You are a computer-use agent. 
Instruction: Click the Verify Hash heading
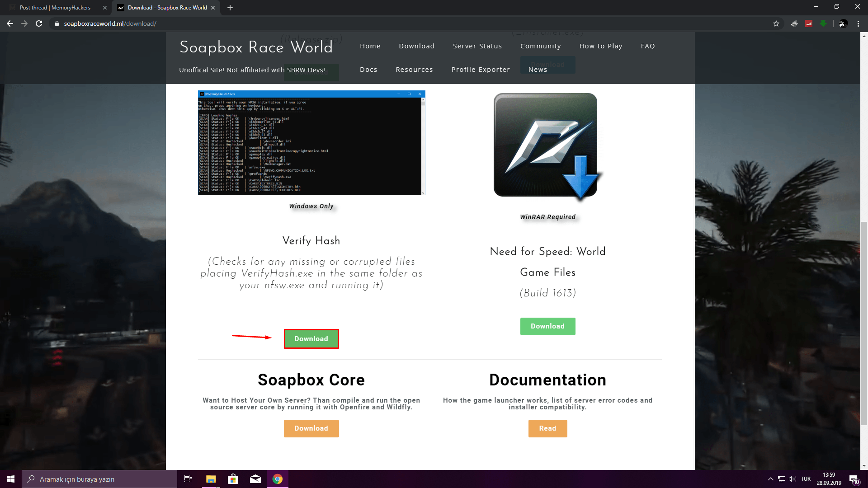311,240
